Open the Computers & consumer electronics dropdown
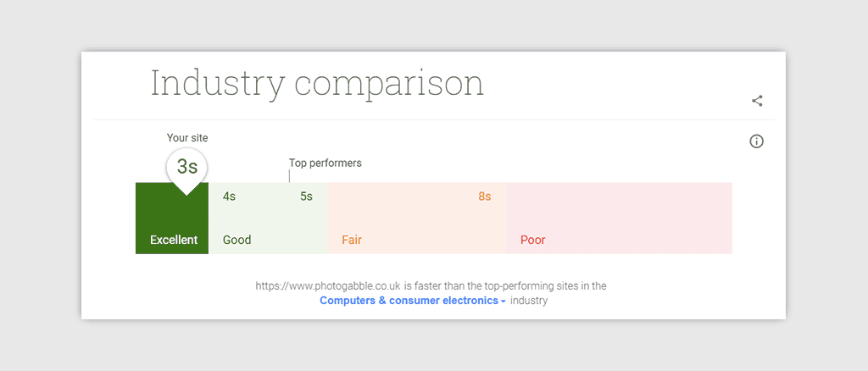The height and width of the screenshot is (371, 868). 413,301
